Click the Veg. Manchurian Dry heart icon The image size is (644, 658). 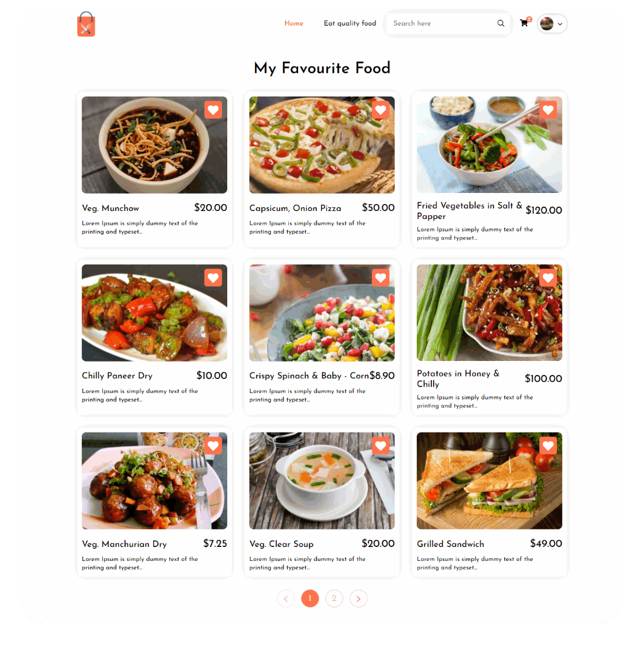[213, 446]
